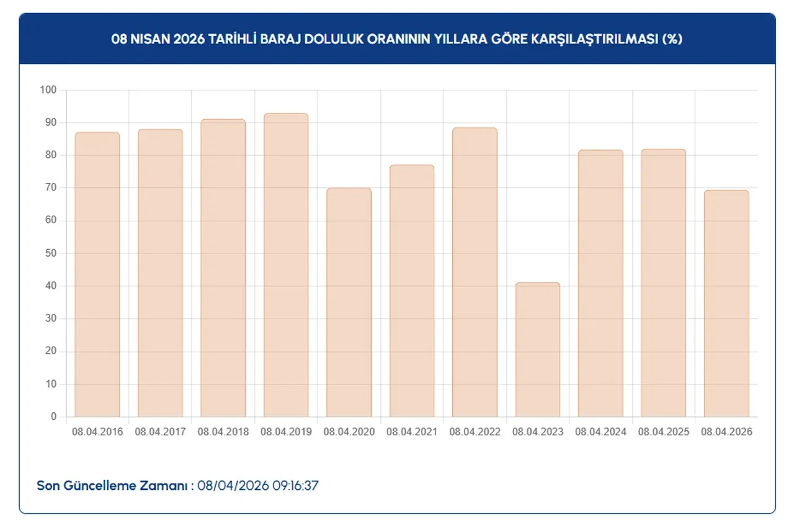Click the 08.04.2020 x-axis date label

[349, 432]
